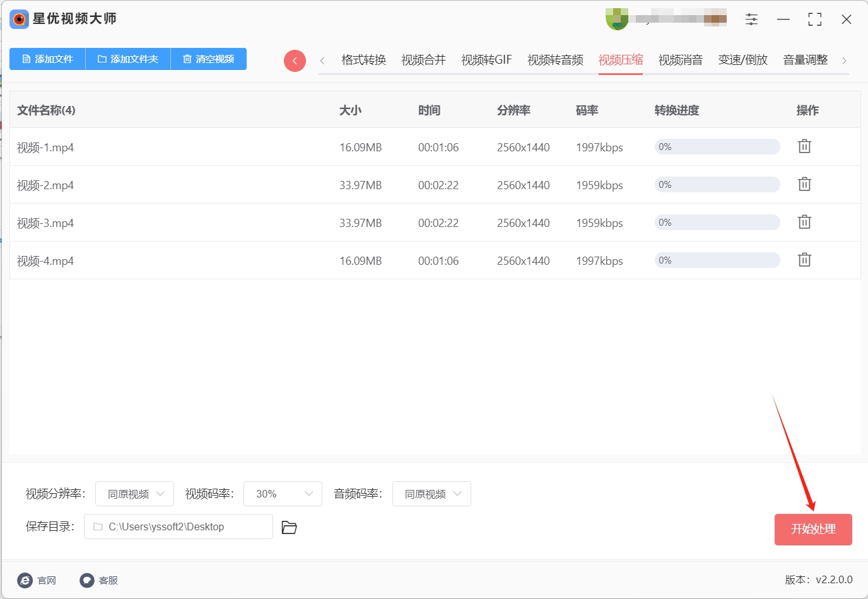Viewport: 868px width, 599px height.
Task: Minimize the 星优视频大师 window
Action: [x=783, y=20]
